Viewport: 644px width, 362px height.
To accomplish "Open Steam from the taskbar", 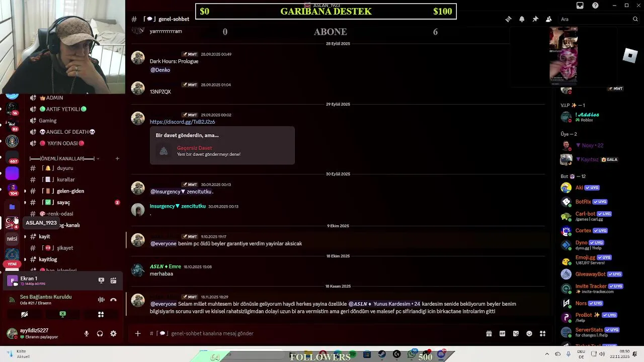I will [x=382, y=354].
